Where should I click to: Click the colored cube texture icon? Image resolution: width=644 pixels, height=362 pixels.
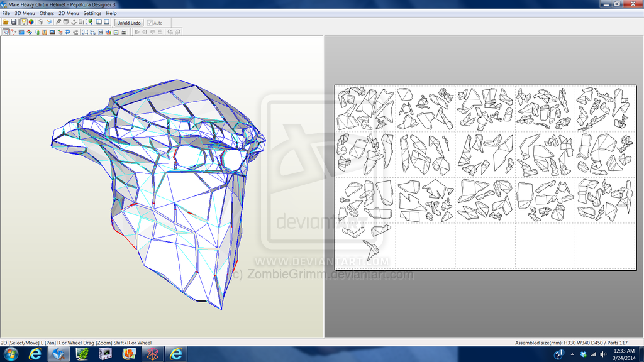point(31,22)
